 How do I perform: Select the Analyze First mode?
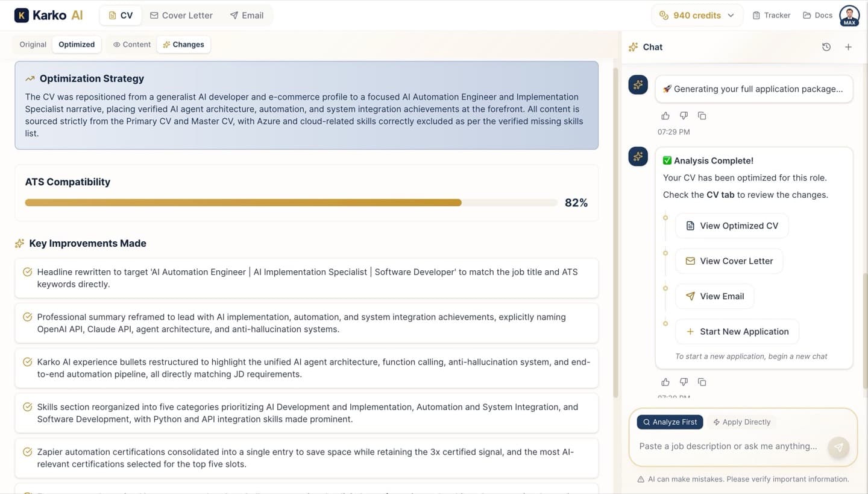[670, 422]
